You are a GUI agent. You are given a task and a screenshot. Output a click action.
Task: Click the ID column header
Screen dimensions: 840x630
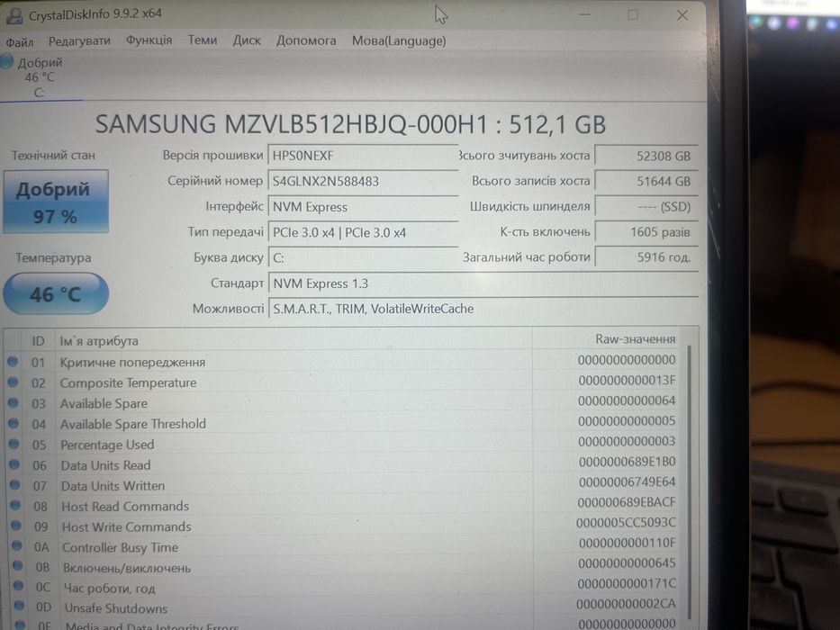[x=38, y=341]
